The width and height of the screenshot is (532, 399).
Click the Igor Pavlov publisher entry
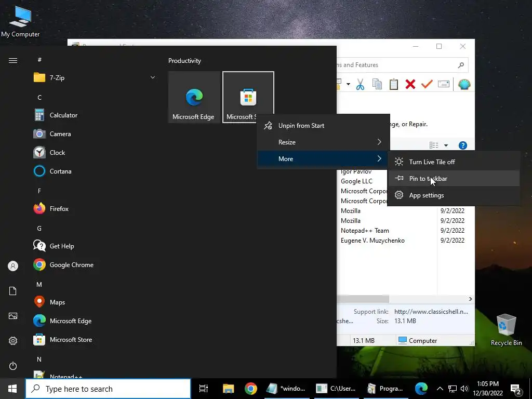[x=356, y=171]
